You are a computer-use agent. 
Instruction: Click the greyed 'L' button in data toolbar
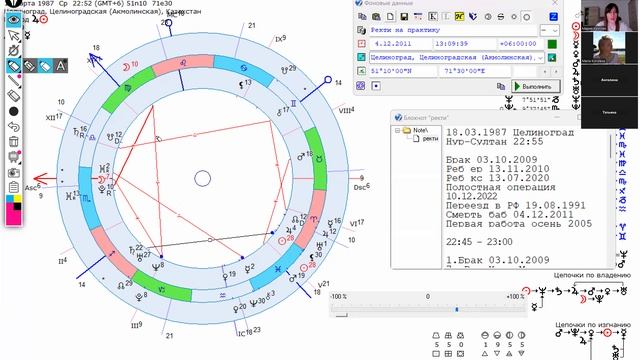pyautogui.click(x=446, y=17)
